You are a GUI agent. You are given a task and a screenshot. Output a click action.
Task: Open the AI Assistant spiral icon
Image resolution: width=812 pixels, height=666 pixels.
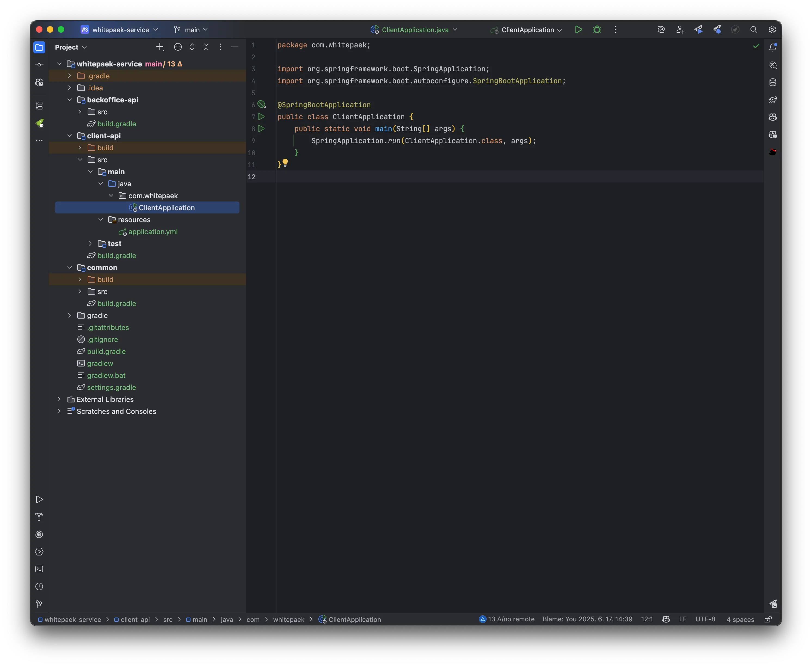pyautogui.click(x=661, y=29)
